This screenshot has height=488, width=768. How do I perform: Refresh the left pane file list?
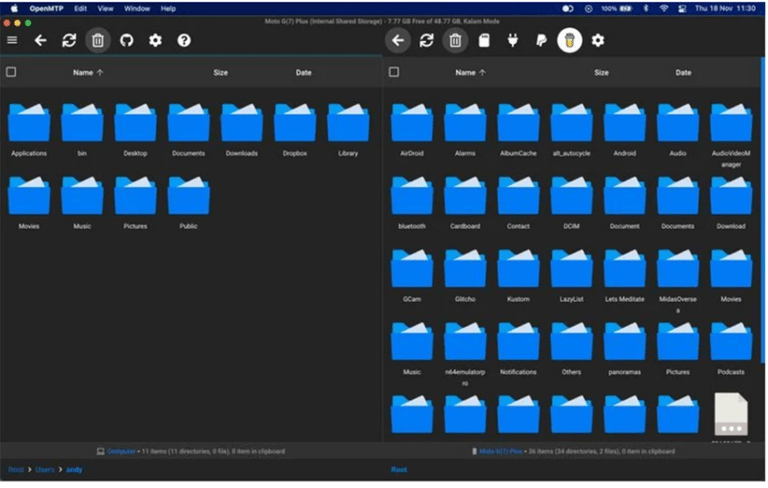click(69, 40)
